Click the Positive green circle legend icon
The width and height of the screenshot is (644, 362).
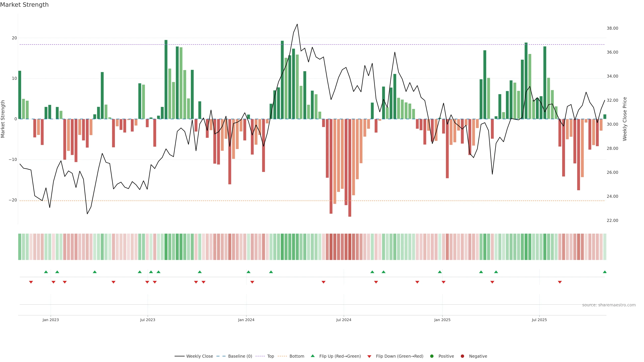pos(432,356)
